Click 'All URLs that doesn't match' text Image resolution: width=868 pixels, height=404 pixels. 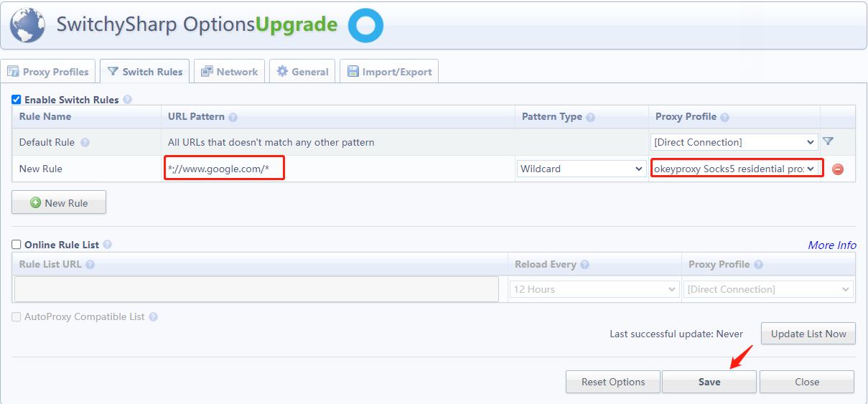pyautogui.click(x=271, y=142)
